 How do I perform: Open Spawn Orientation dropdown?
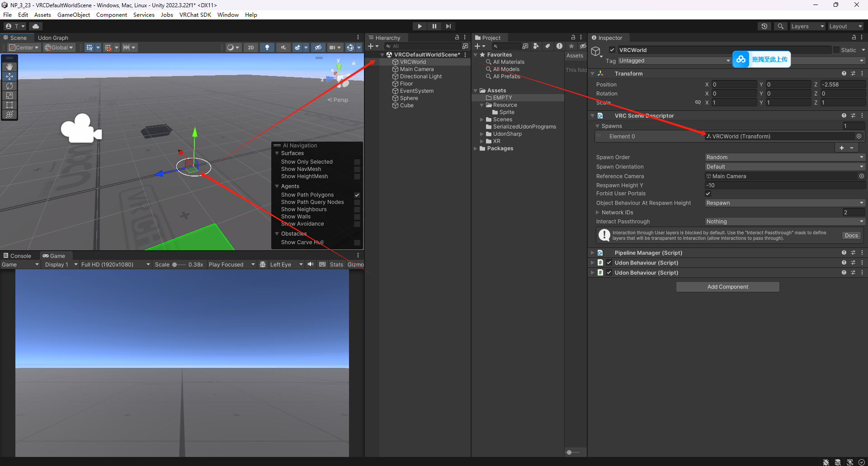click(785, 167)
